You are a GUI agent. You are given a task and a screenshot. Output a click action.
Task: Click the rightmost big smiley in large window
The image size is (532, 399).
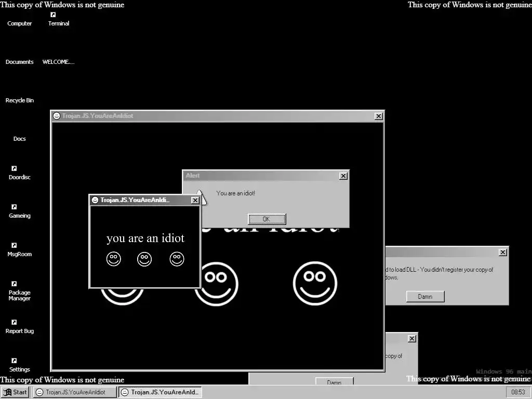(x=315, y=283)
